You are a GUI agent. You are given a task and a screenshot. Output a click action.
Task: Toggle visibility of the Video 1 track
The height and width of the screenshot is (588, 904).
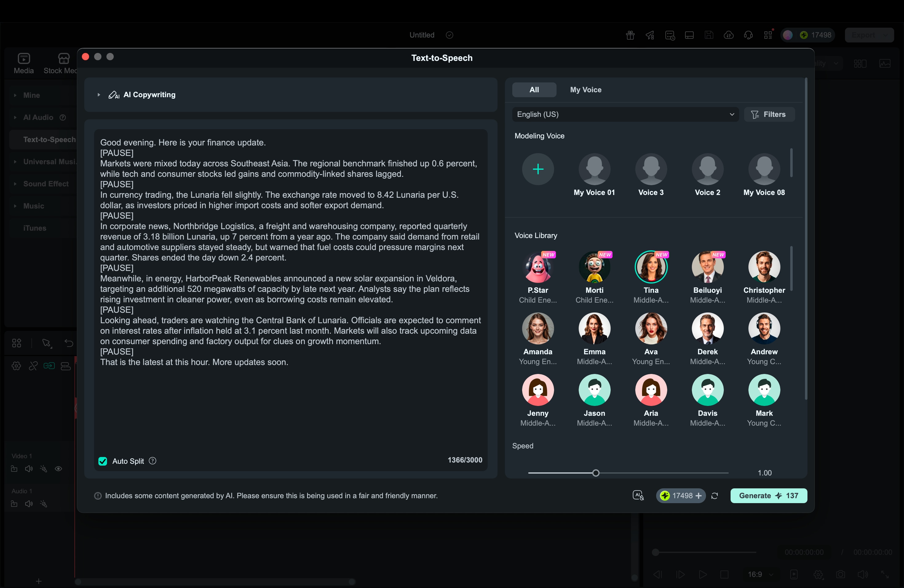coord(59,469)
